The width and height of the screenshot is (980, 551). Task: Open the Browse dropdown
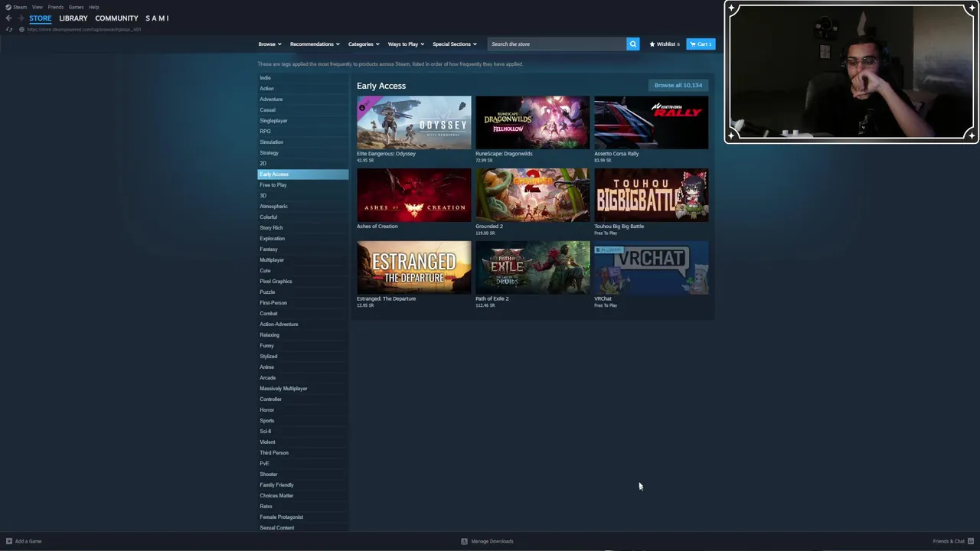269,44
